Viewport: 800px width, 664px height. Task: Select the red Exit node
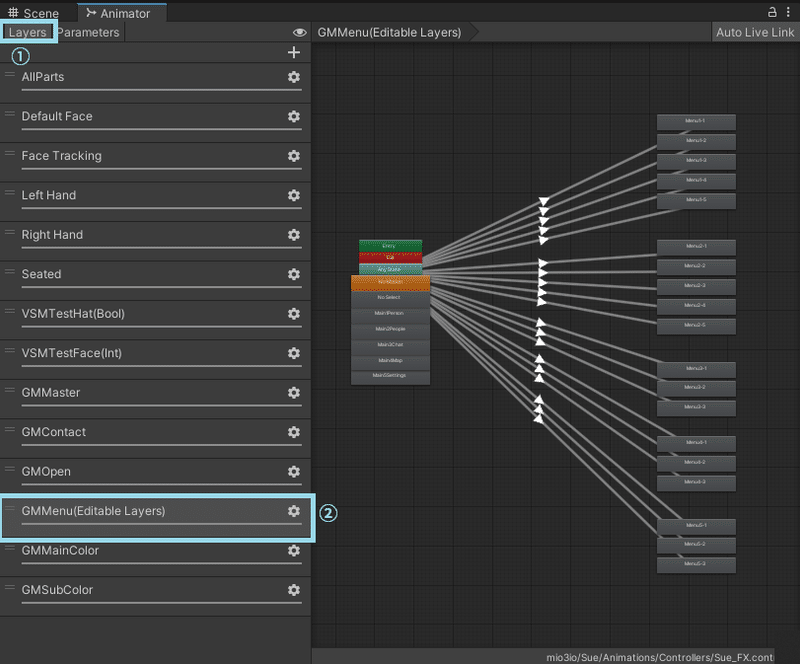[390, 257]
